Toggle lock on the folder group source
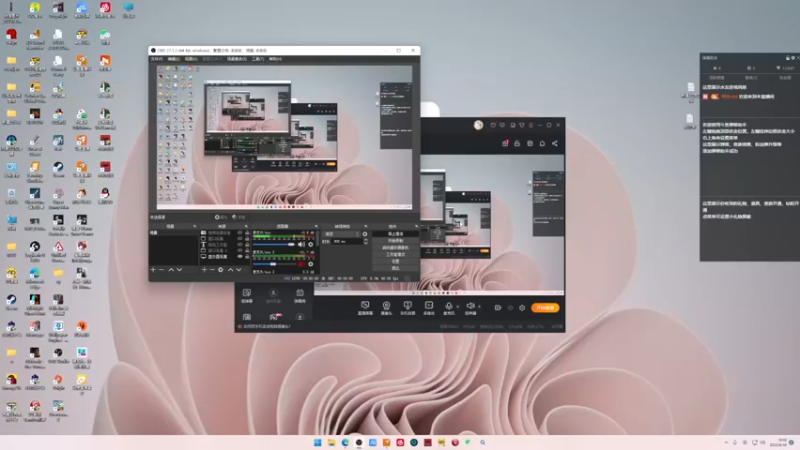 click(247, 233)
